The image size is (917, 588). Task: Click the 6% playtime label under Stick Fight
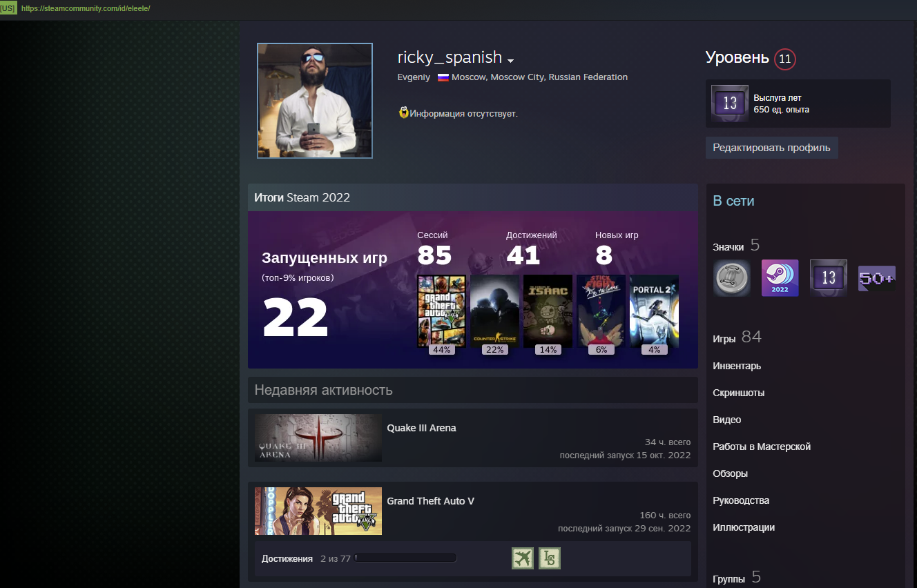(x=601, y=349)
